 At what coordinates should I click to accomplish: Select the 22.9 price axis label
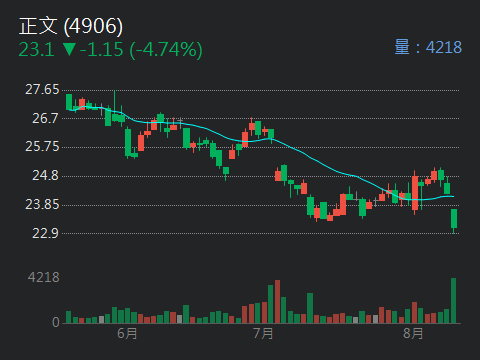click(45, 233)
